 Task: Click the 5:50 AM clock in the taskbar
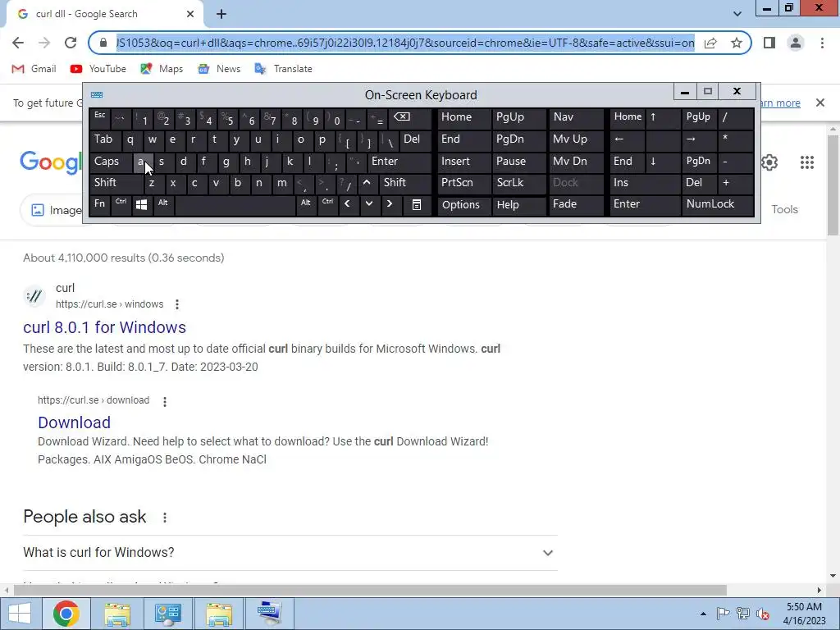805,614
